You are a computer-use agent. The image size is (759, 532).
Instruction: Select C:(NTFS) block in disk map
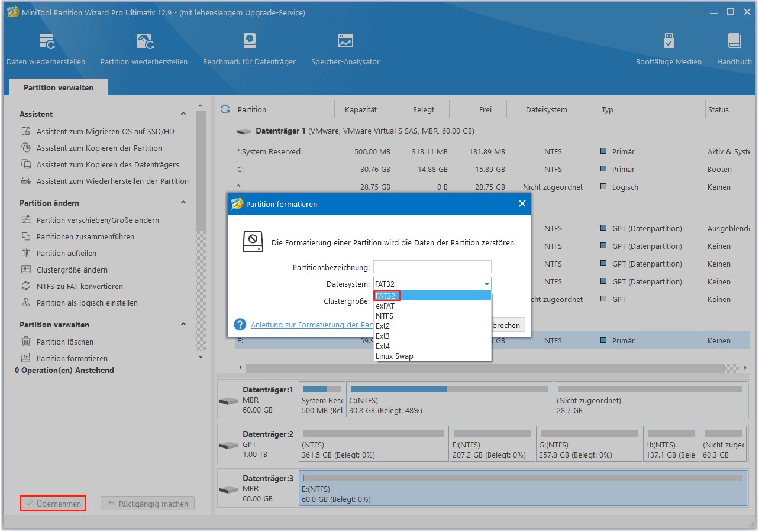click(x=449, y=400)
